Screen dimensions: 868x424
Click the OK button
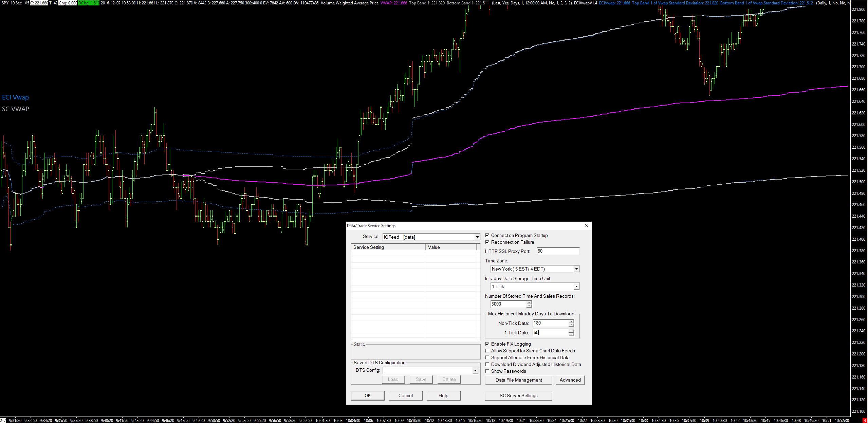point(367,395)
